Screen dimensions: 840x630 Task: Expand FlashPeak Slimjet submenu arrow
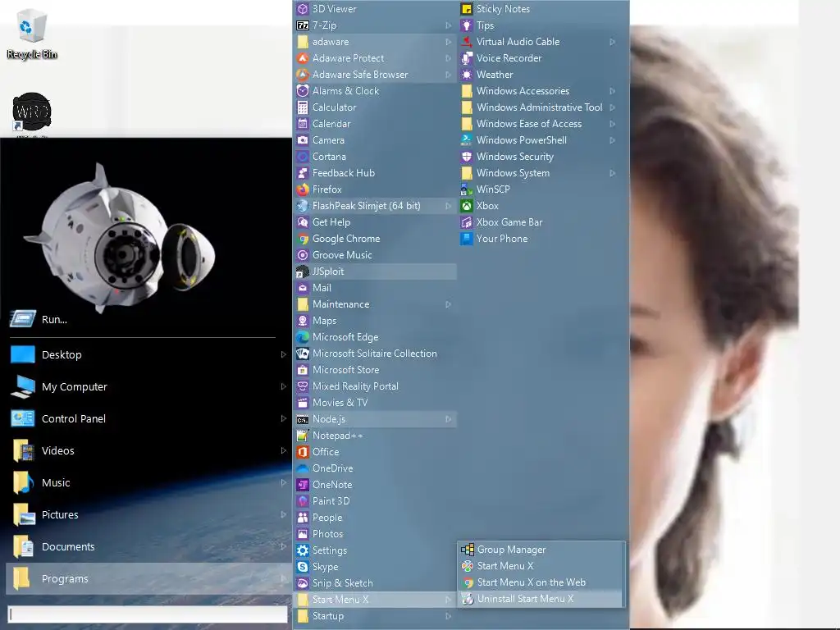(448, 206)
